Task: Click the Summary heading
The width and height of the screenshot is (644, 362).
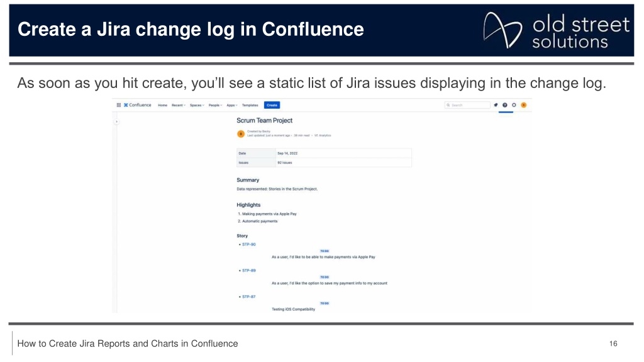Action: click(248, 180)
